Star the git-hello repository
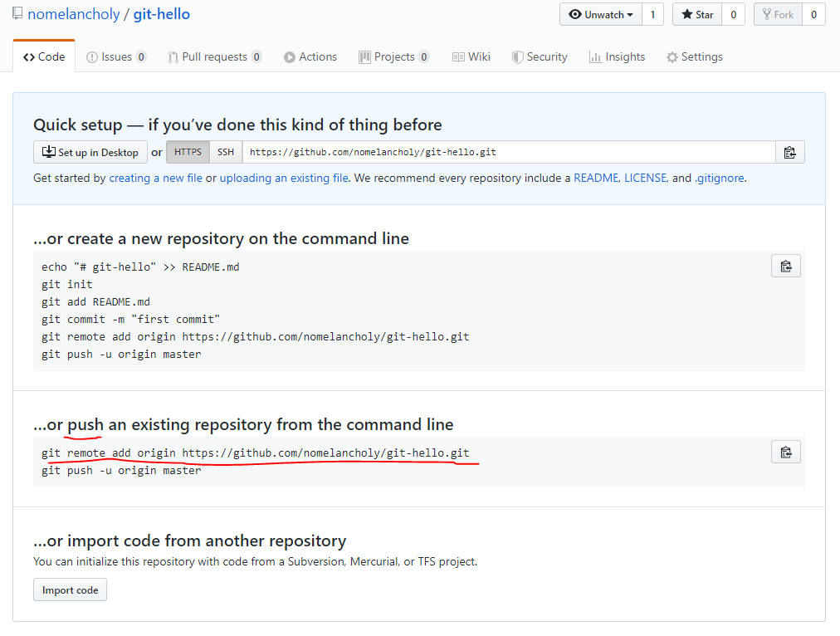The width and height of the screenshot is (840, 636). pyautogui.click(x=697, y=14)
